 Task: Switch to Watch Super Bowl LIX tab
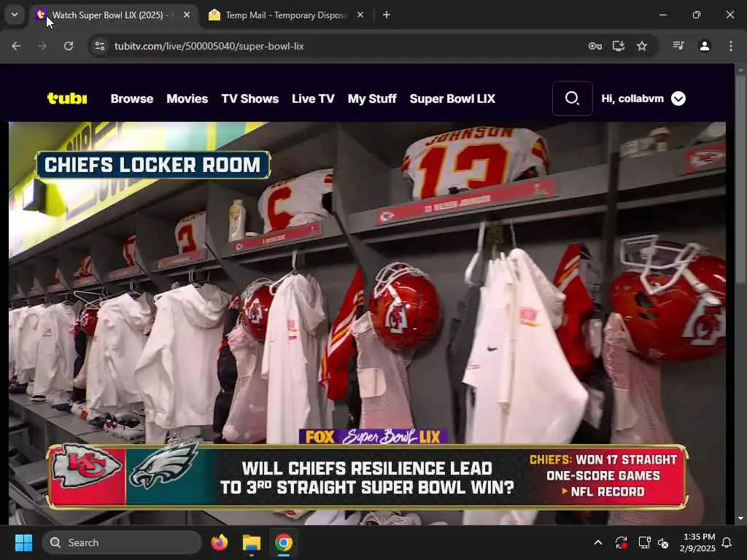point(112,15)
